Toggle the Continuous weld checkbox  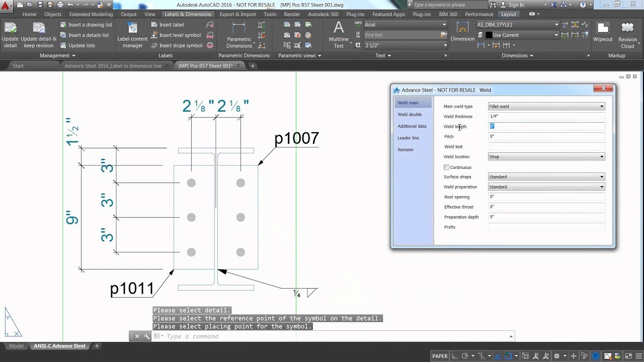[x=447, y=167]
